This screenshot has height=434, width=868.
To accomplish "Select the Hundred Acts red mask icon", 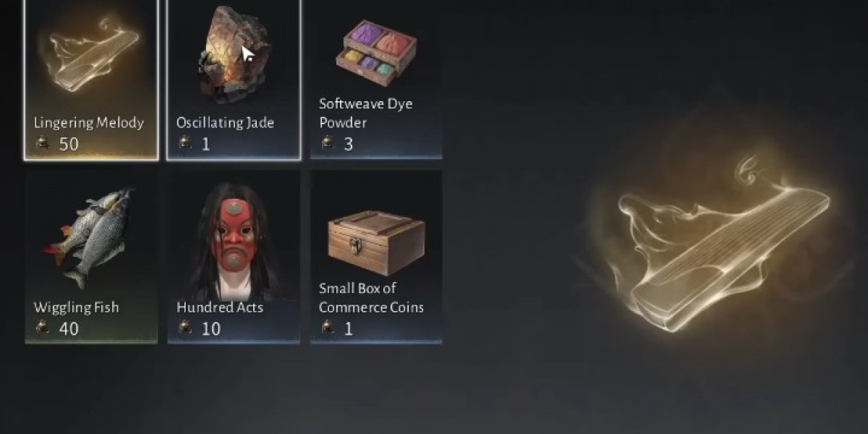I will coord(233,242).
